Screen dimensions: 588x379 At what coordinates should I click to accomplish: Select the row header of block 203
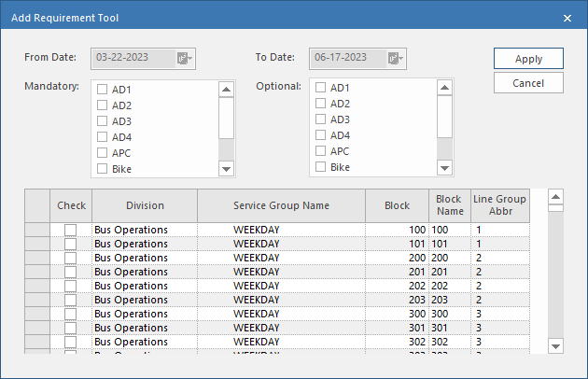pyautogui.click(x=37, y=300)
